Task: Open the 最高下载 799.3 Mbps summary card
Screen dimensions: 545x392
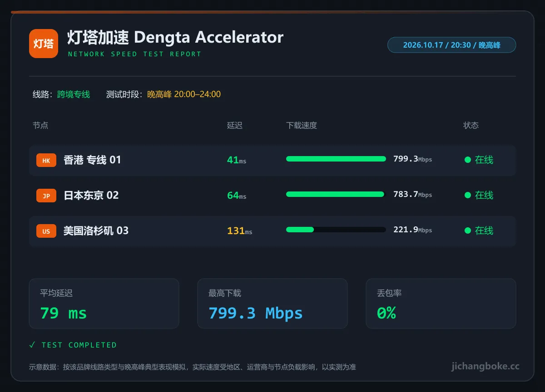Action: 272,304
